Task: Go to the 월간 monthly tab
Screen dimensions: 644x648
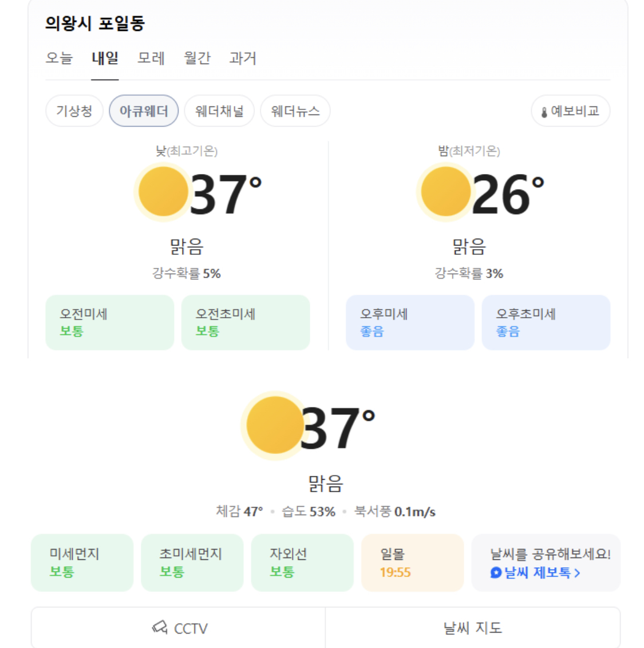Action: tap(197, 58)
